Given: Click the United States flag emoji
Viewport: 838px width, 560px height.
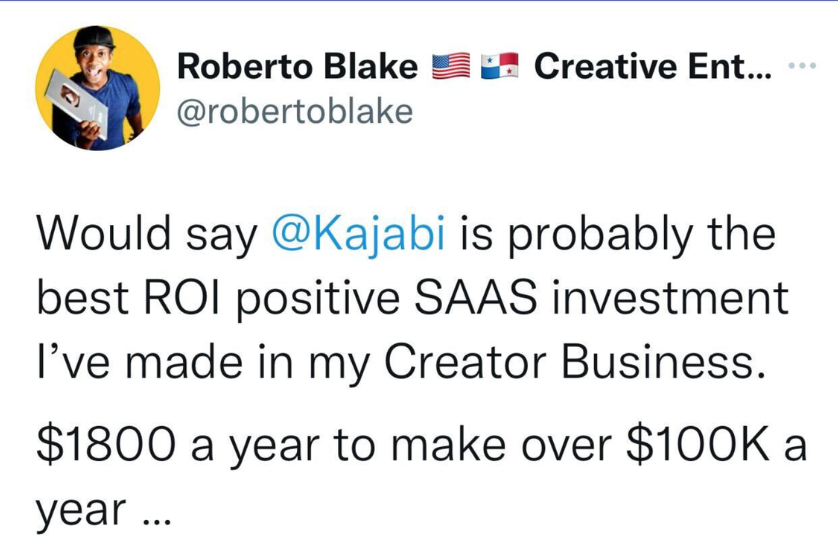Looking at the screenshot, I should (x=450, y=67).
